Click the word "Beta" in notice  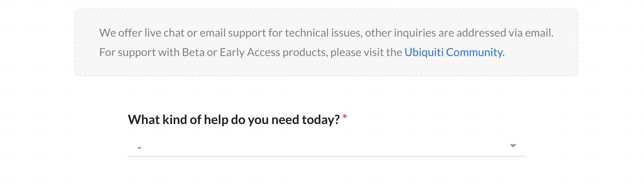click(193, 52)
